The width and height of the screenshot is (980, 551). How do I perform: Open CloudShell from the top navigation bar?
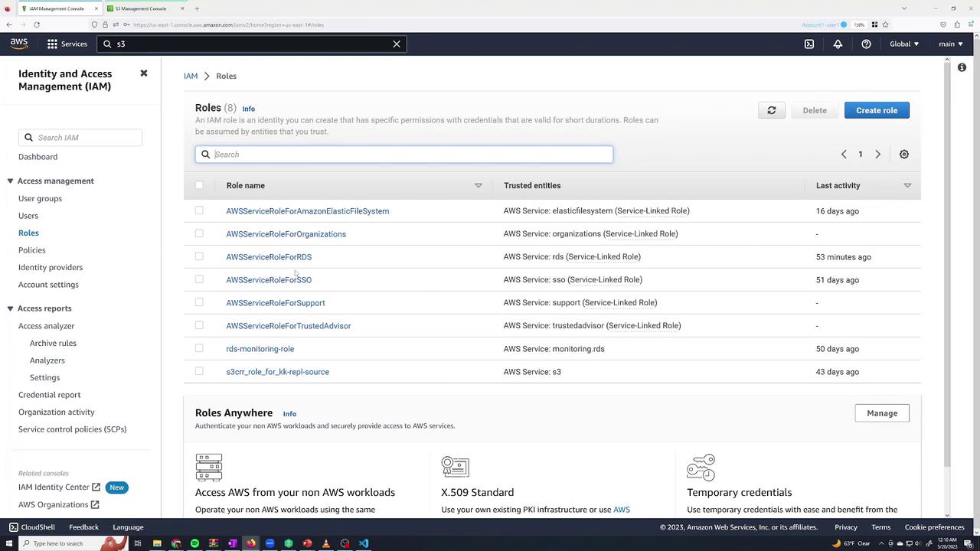[809, 44]
